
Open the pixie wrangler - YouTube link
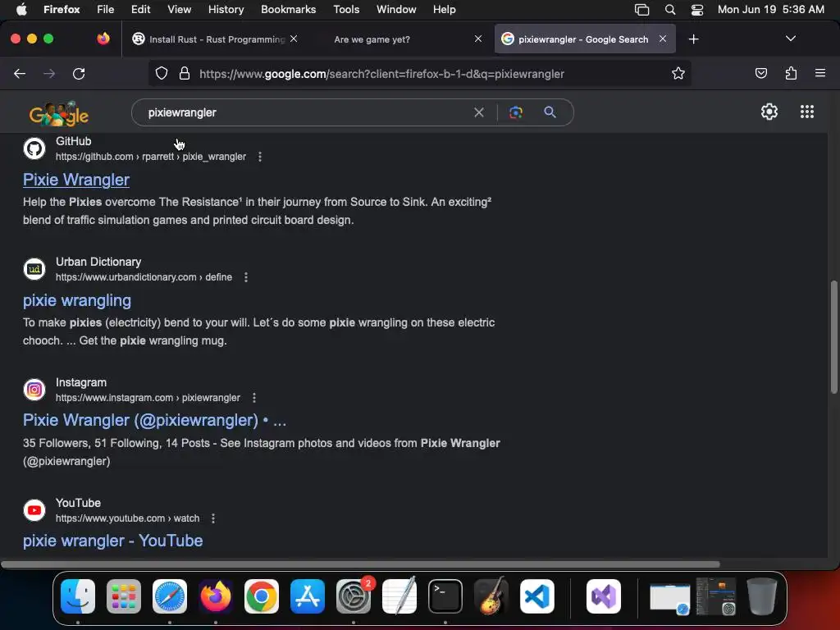coord(112,541)
